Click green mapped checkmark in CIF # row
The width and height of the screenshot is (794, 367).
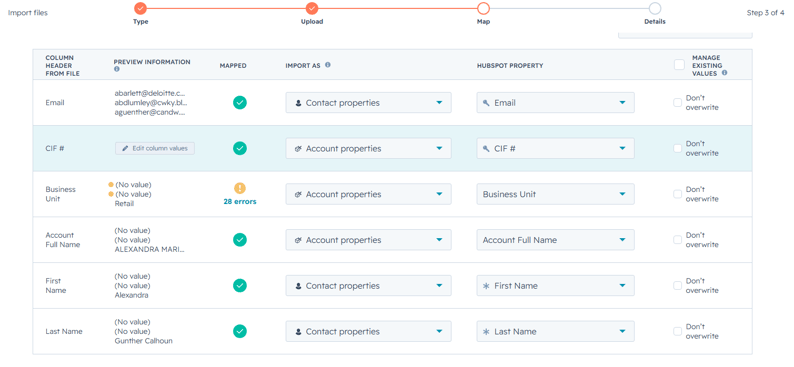[x=240, y=148]
